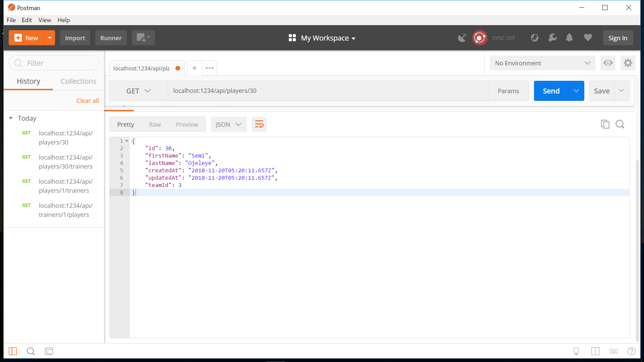The image size is (644, 362).
Task: Toggle line wrap on response body
Action: 259,124
